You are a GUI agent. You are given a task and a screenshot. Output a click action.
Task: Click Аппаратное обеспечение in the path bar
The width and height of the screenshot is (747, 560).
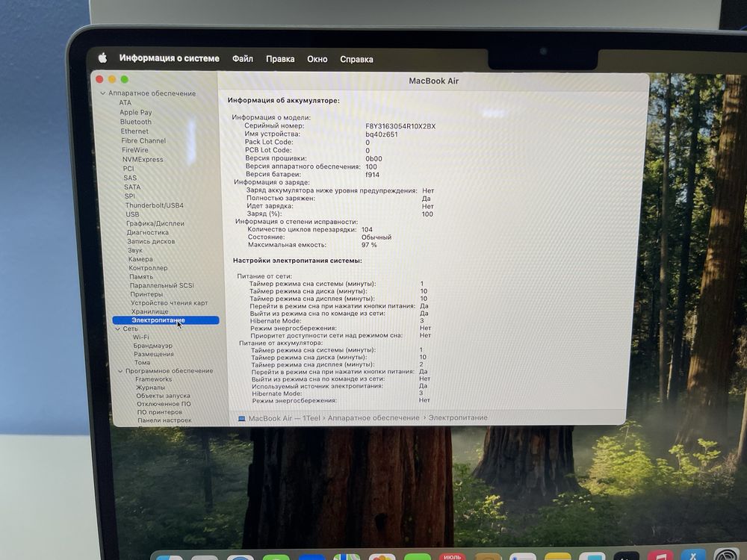coord(373,417)
